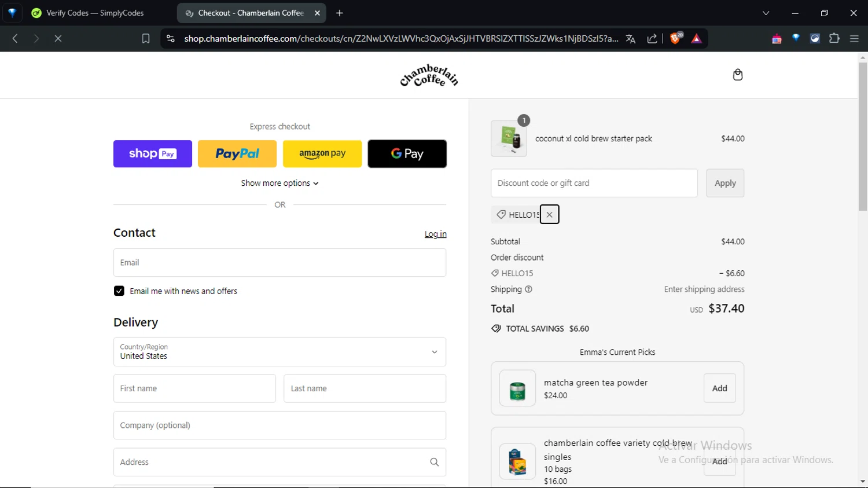Image resolution: width=868 pixels, height=488 pixels.
Task: Click the Chamberlain Coffee logo
Action: (x=429, y=76)
